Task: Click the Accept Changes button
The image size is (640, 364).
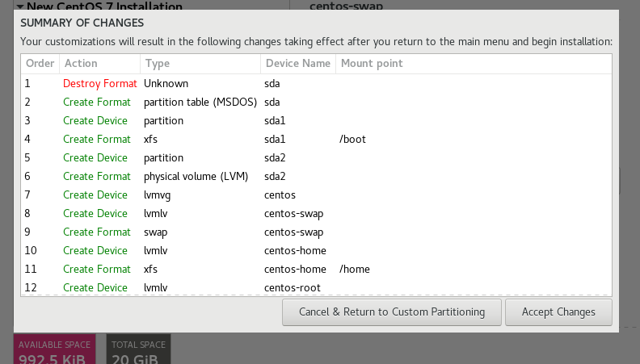Action: point(558,312)
